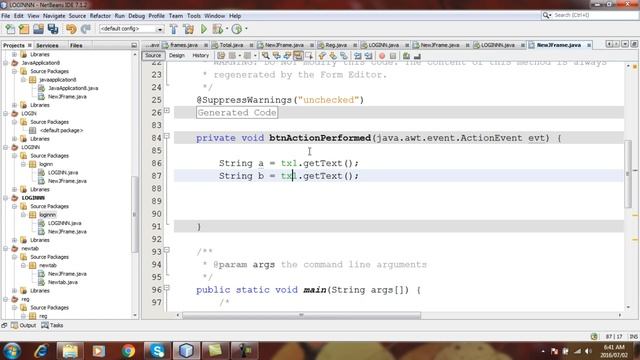
Task: Switch to the Design view button
Action: pos(177,56)
